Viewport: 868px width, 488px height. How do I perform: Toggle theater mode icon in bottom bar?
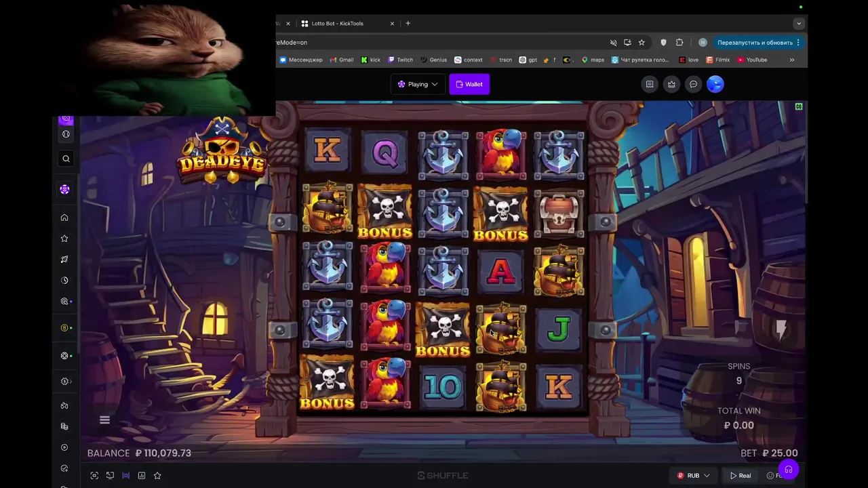point(110,476)
